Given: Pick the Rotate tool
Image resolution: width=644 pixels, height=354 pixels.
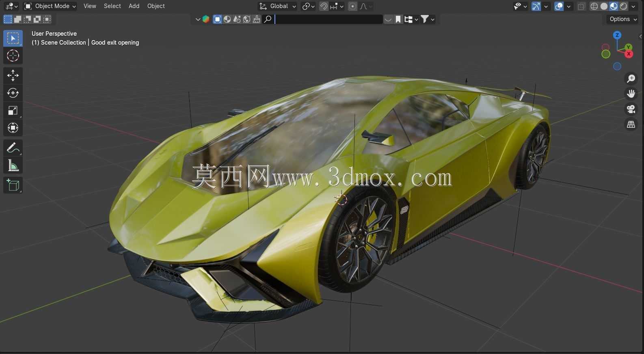Looking at the screenshot, I should pos(13,93).
